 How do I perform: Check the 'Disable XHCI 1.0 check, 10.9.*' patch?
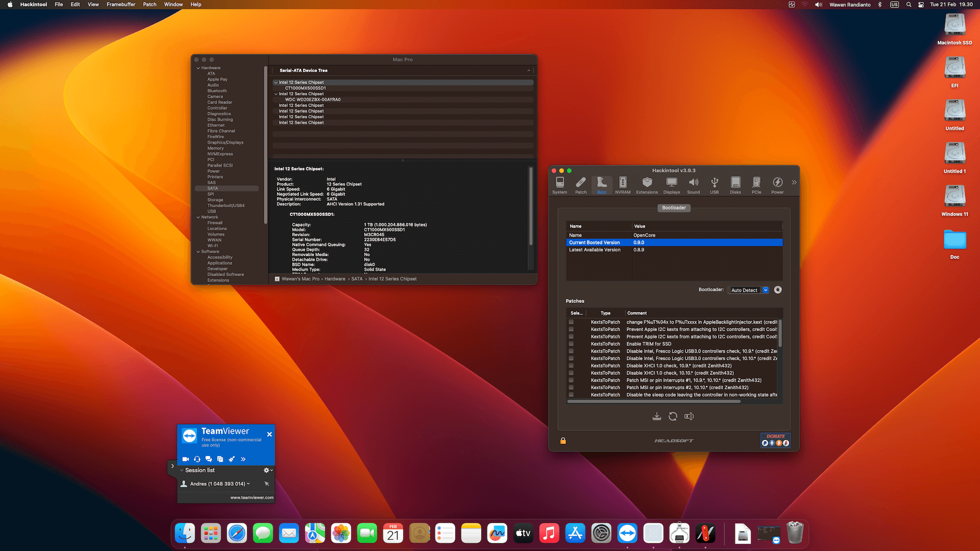click(x=571, y=366)
